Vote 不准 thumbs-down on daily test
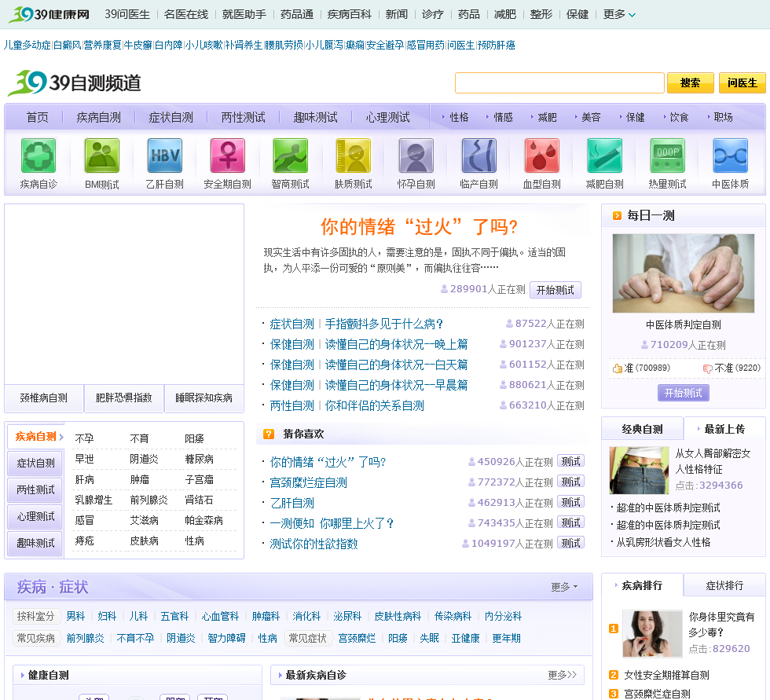This screenshot has width=770, height=700. tap(707, 368)
